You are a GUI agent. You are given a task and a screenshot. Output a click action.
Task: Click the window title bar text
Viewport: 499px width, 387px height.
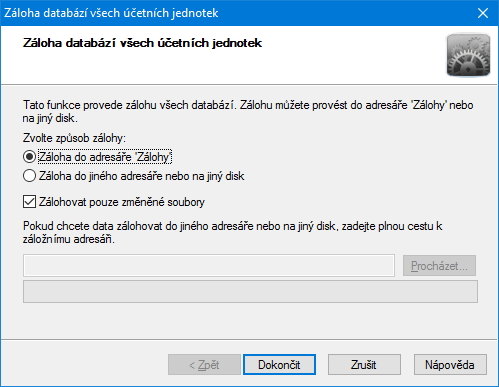[111, 13]
